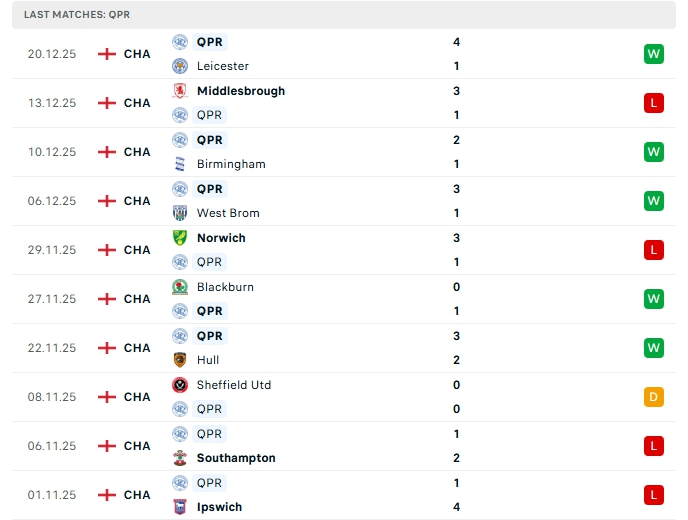Click the England flag on the 20.12.25 row
688x520 pixels.
(107, 54)
